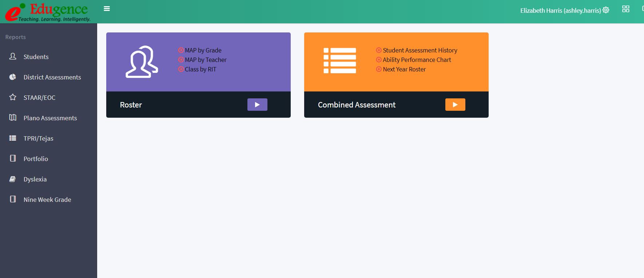Viewport: 644px width, 278px height.
Task: Click the Portfolio notebook icon
Action: pos(13,158)
